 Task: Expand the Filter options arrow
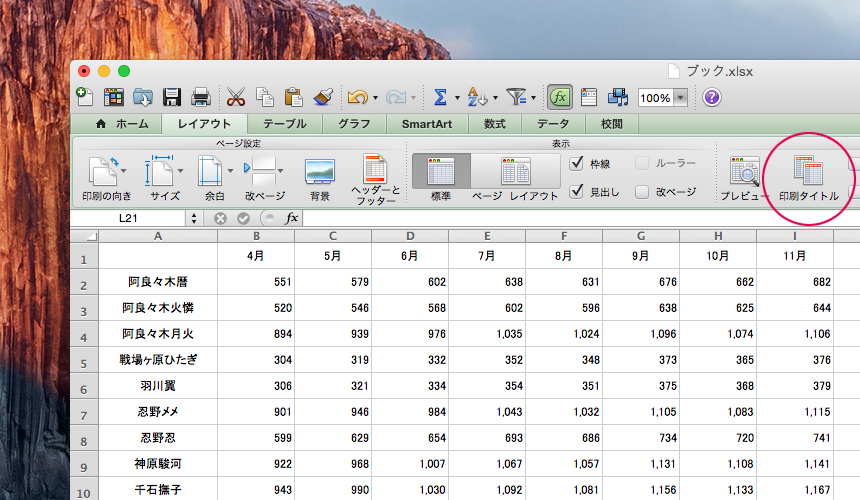point(533,98)
